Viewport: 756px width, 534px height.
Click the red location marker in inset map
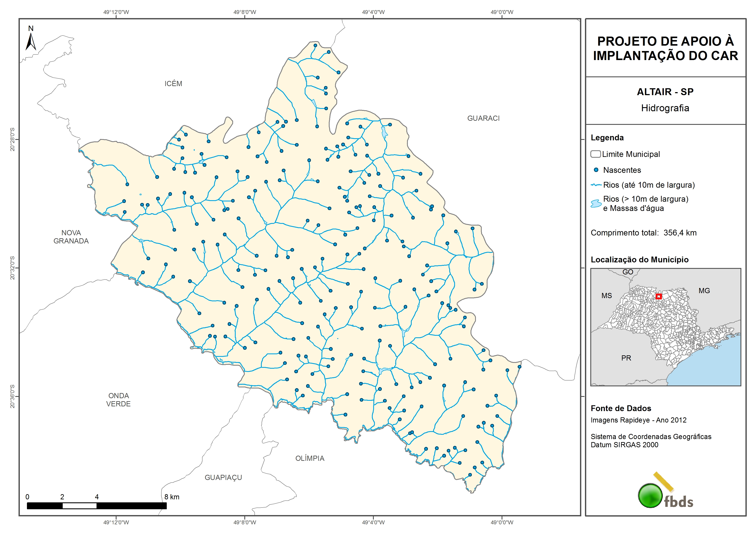pos(659,296)
